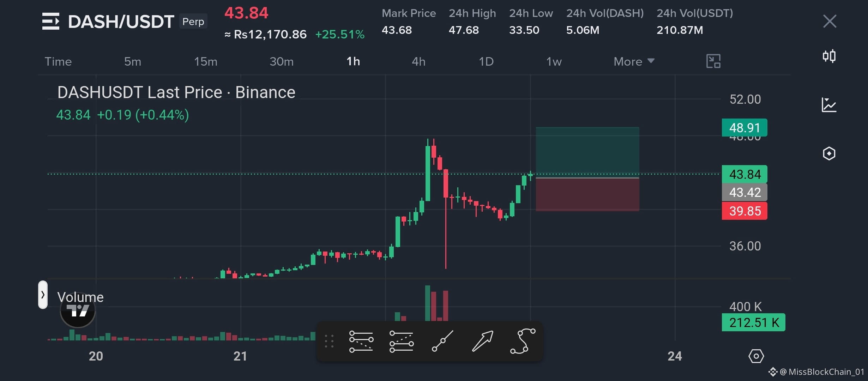868x381 pixels.
Task: Click the hexagon tool icon on right sidebar
Action: [829, 153]
